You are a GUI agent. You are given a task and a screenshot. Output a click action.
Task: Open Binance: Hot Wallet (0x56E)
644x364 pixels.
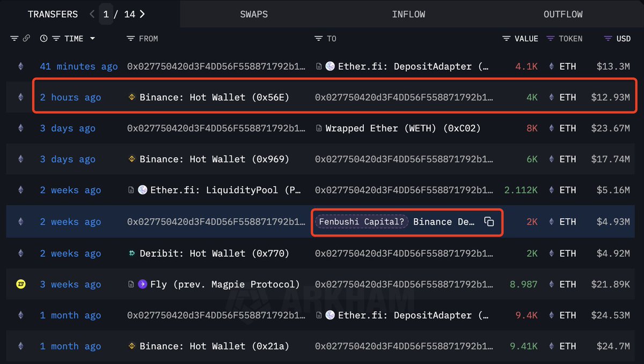tap(214, 97)
